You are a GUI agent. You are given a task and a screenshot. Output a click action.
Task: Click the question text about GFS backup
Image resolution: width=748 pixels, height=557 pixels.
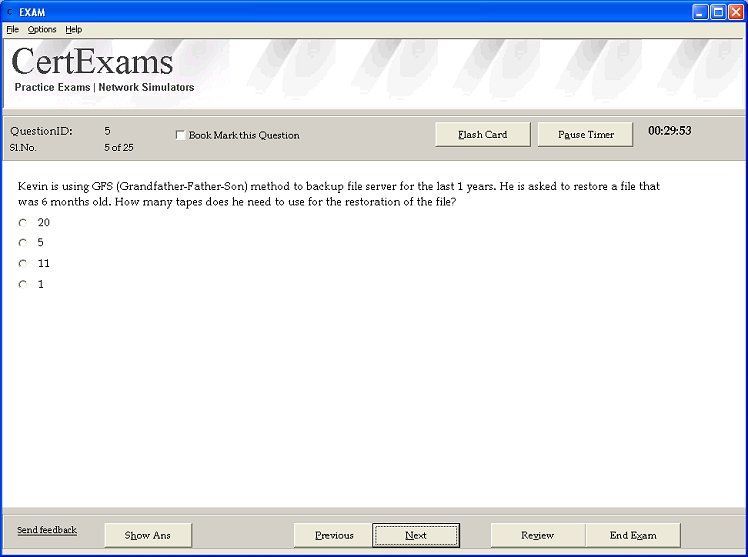pos(339,194)
